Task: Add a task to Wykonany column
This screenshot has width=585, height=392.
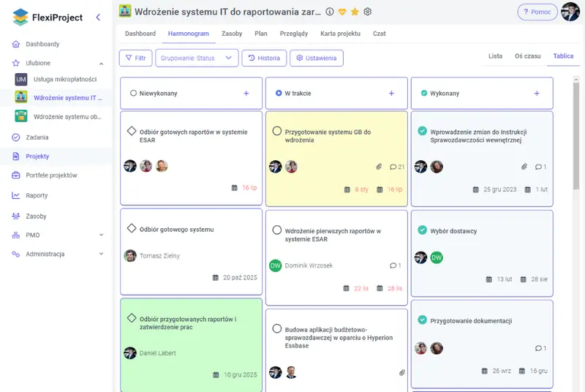Action: [x=537, y=93]
